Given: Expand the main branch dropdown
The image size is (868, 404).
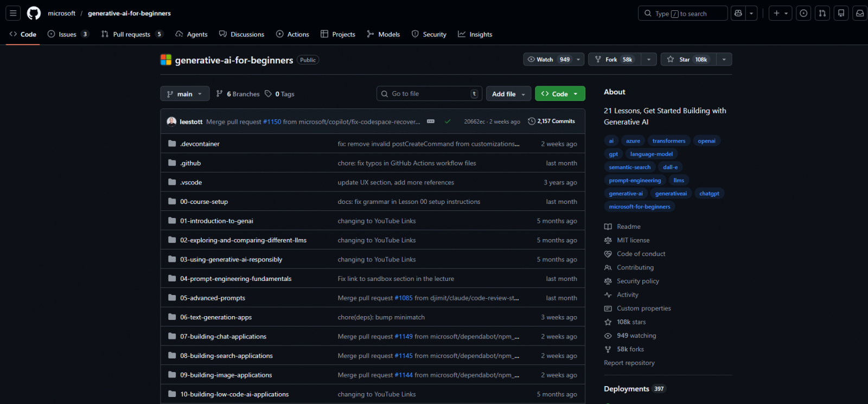Looking at the screenshot, I should pyautogui.click(x=184, y=94).
